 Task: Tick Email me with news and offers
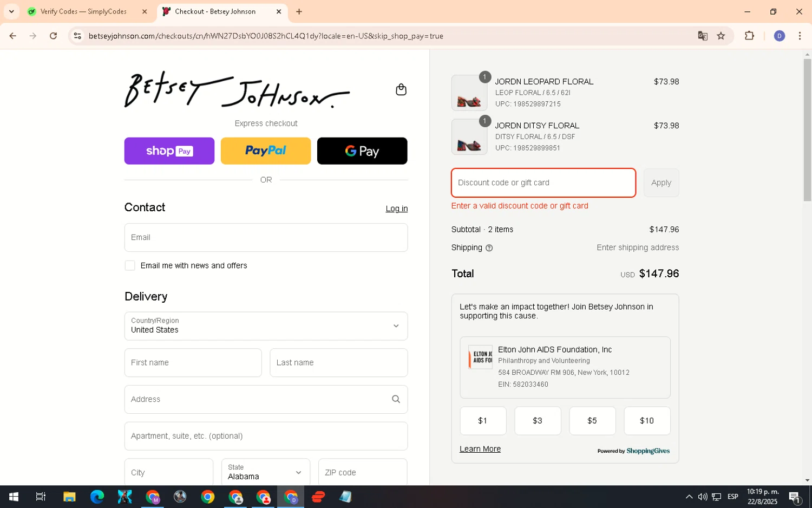(130, 265)
